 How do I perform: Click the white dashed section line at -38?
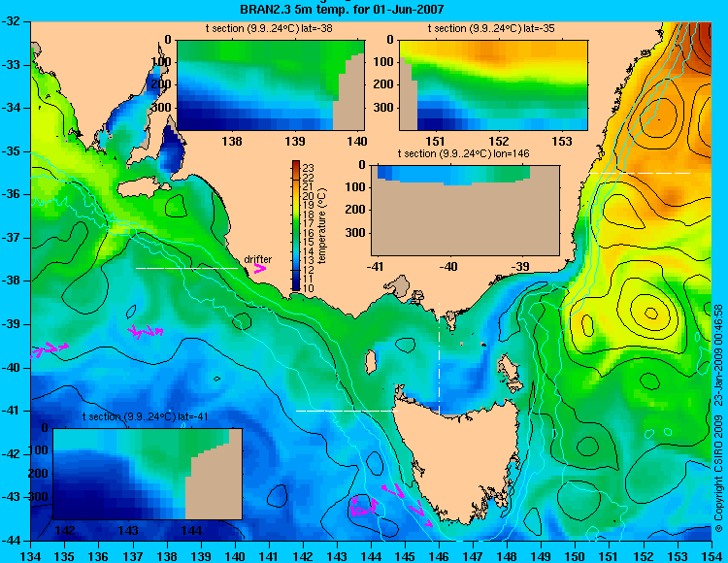pyautogui.click(x=186, y=268)
